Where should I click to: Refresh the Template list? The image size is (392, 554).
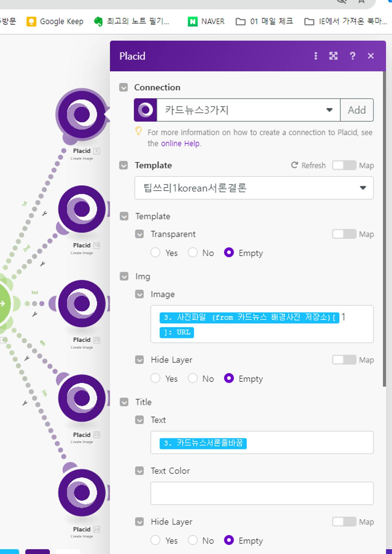[x=308, y=165]
